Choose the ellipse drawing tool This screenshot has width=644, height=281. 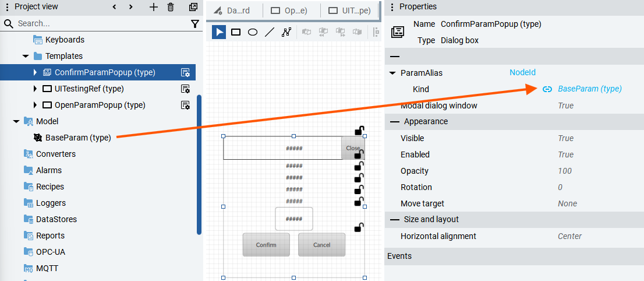click(x=253, y=32)
